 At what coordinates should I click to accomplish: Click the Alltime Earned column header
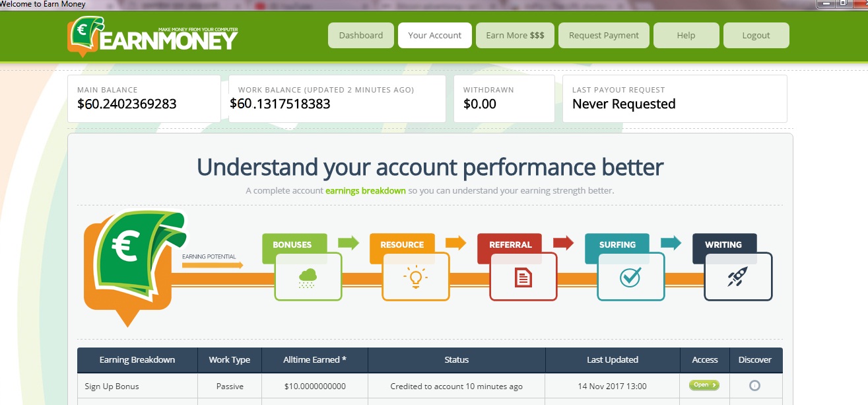[x=315, y=360]
